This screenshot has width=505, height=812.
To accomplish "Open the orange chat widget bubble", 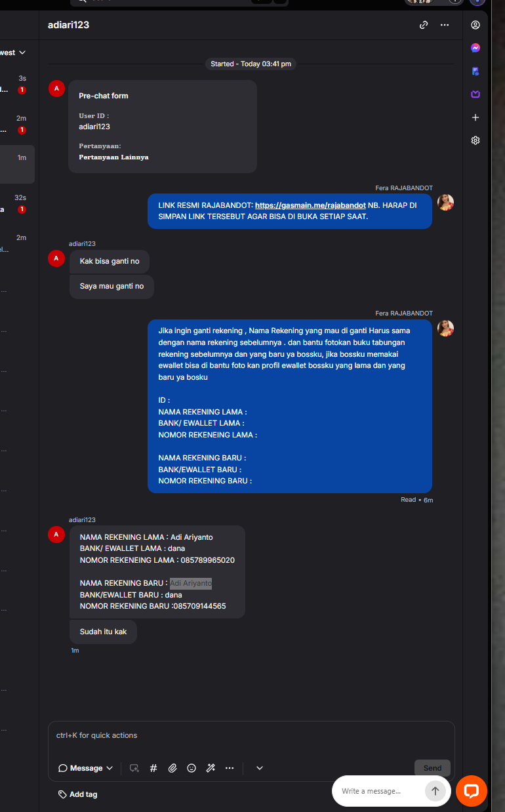I will [x=472, y=790].
